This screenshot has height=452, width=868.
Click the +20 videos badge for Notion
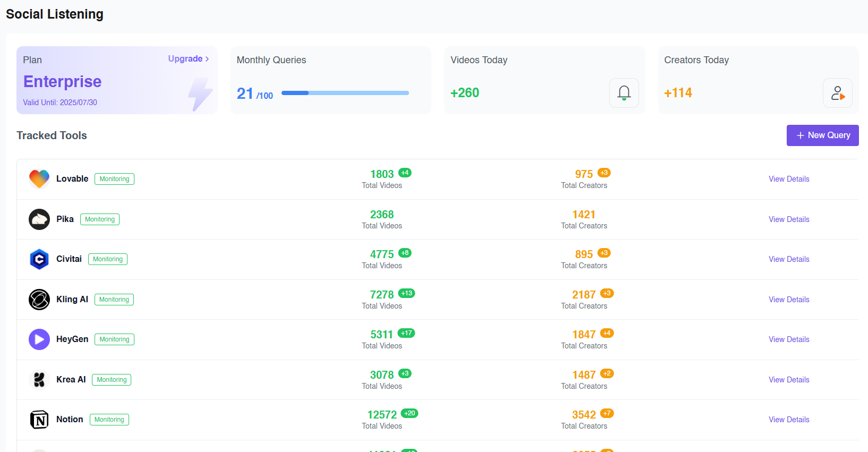(410, 413)
